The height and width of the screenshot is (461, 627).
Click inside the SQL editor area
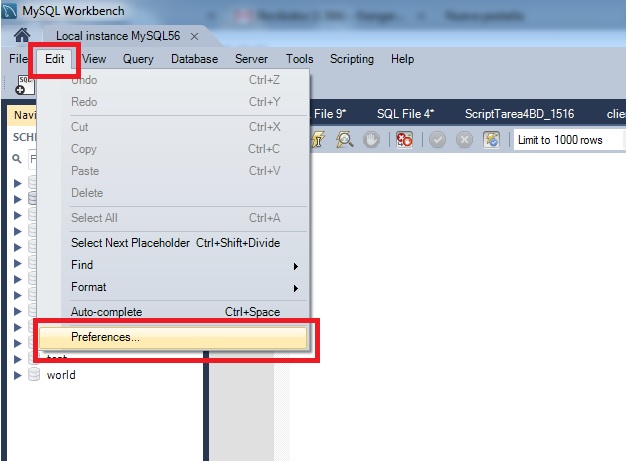pyautogui.click(x=458, y=306)
